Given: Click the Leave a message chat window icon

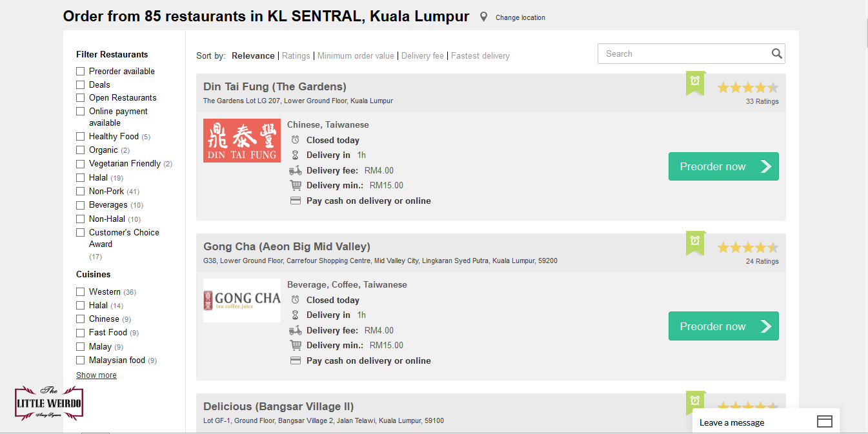Looking at the screenshot, I should coord(824,422).
